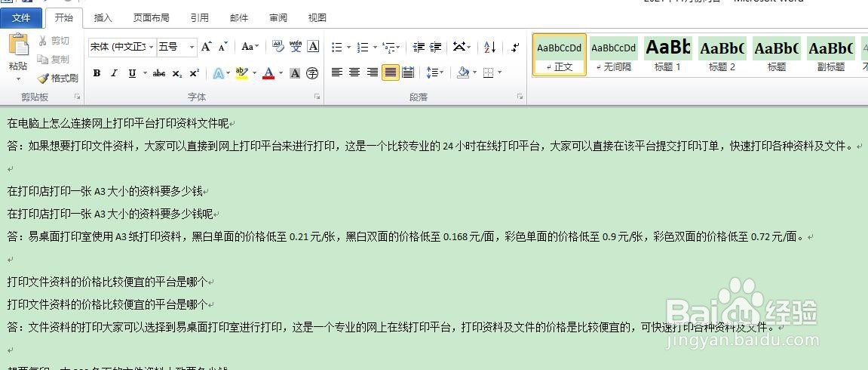Screen dimensions: 868x370
Task: Insert enclosed character (circled 字)
Action: pyautogui.click(x=313, y=73)
